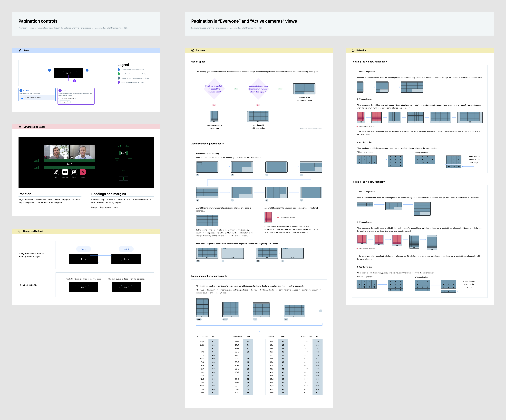506x420 pixels.
Task: Click the 'Less participants than the maximum' decision diamond
Action: click(x=258, y=89)
